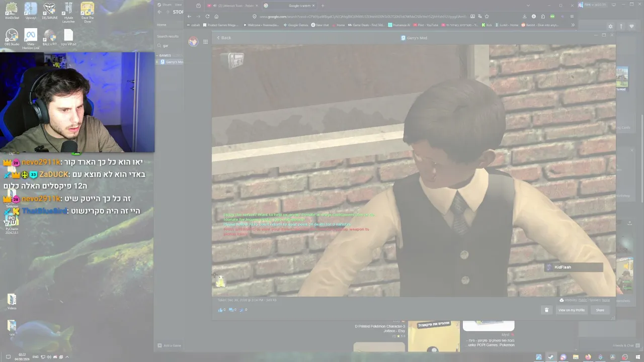Launch the BALL x PIT desktop shortcut
The image size is (644, 362).
(49, 37)
